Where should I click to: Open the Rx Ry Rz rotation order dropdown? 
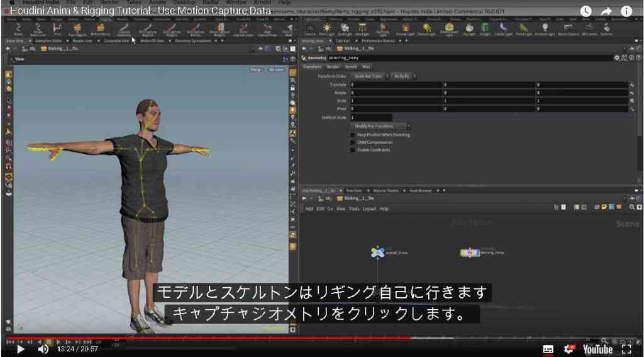pos(403,77)
